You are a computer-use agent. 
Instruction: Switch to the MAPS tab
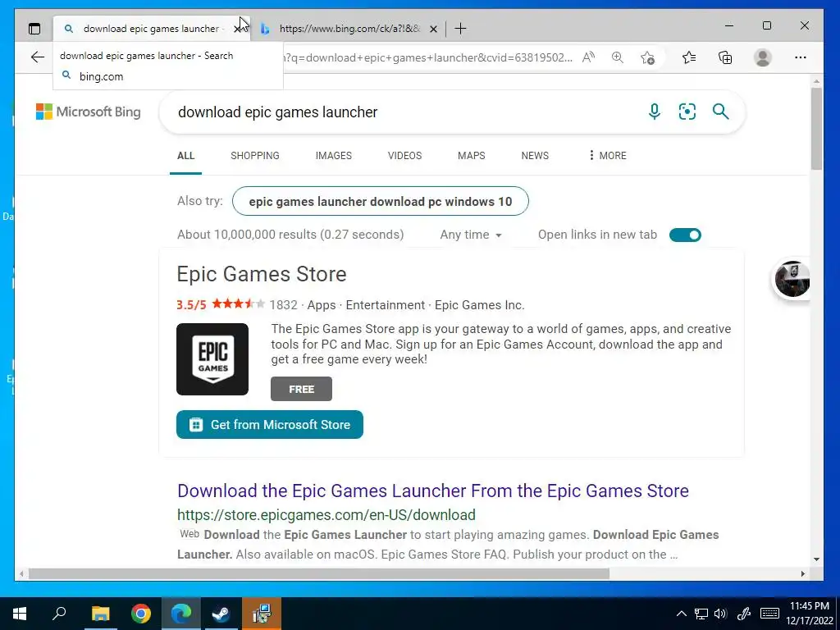click(x=472, y=155)
